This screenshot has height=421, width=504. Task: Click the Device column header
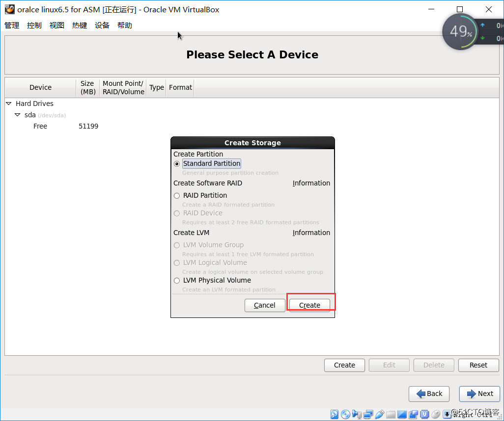40,87
